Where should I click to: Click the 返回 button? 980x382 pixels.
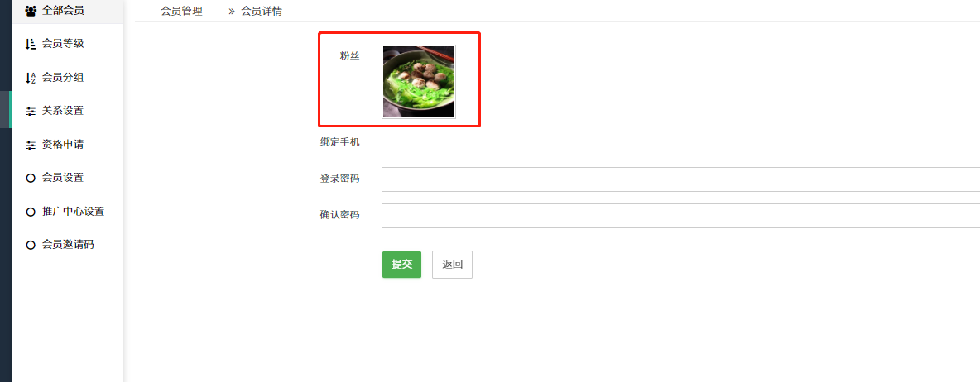coord(452,265)
